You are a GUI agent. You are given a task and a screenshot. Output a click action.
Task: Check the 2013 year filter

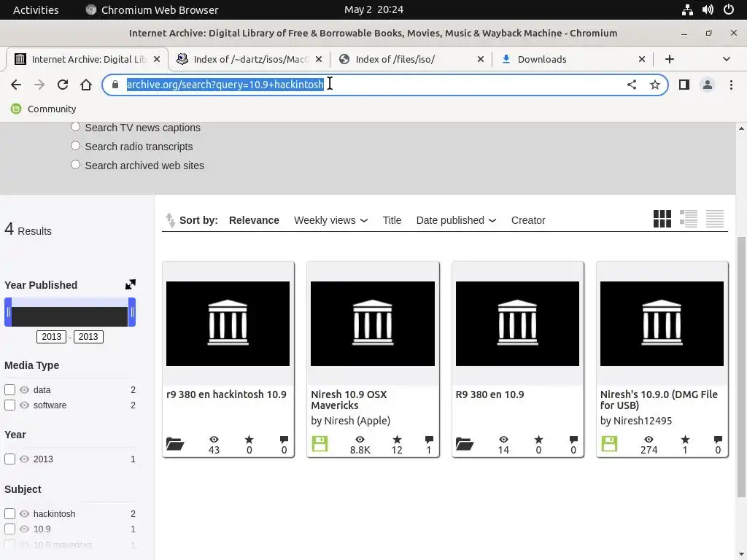10,459
